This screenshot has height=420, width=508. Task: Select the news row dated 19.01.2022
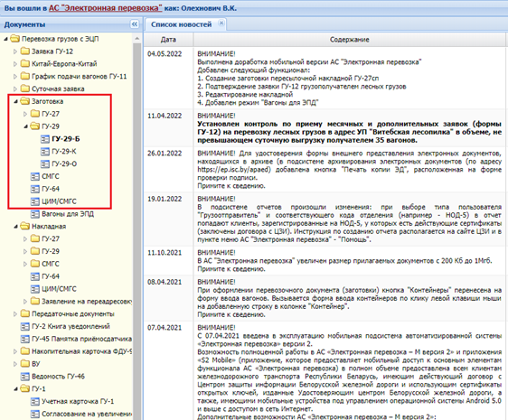(325, 219)
